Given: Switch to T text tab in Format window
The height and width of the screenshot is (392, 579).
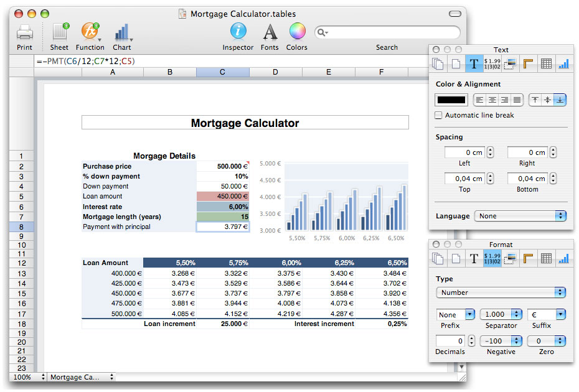Looking at the screenshot, I should 474,258.
